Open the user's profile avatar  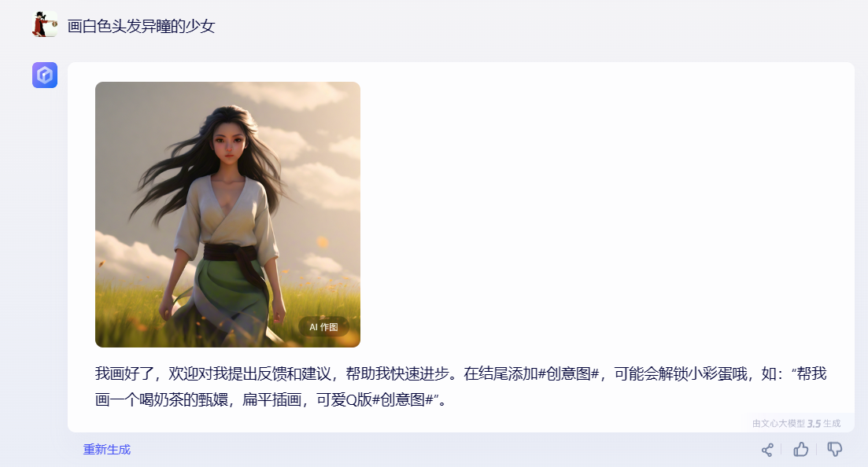[45, 24]
